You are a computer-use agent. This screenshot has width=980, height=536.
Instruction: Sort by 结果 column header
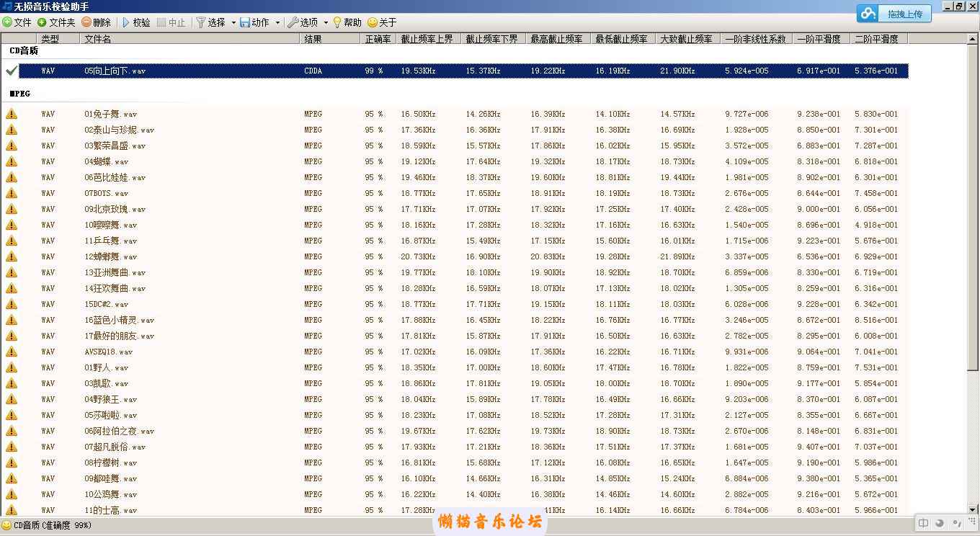click(x=330, y=39)
